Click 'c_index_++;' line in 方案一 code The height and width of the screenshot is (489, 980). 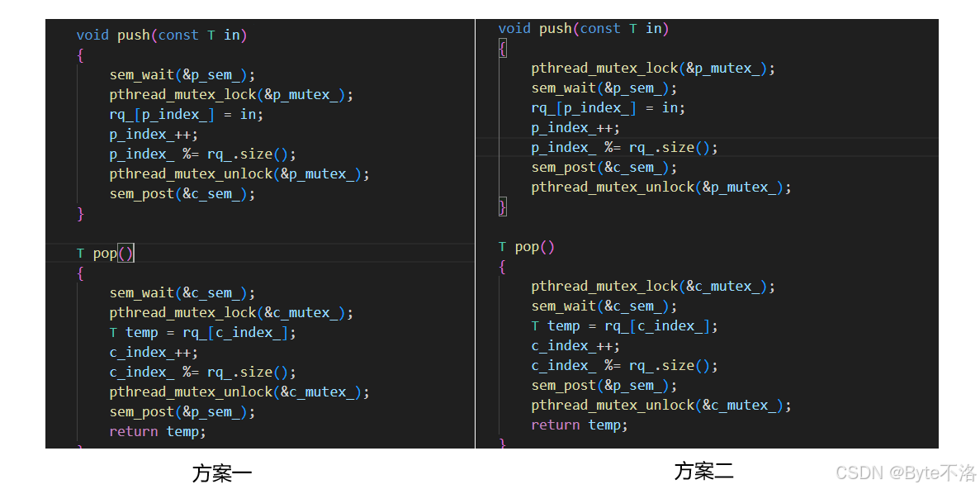(x=154, y=353)
